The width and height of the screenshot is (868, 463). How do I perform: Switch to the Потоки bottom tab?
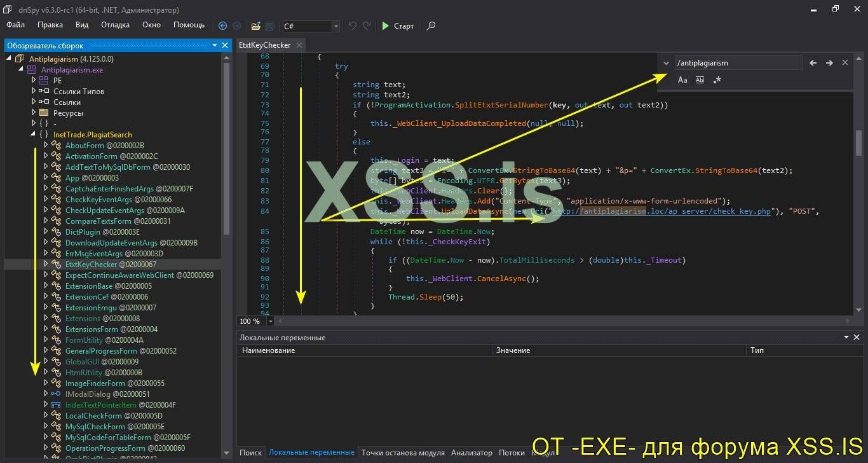coord(512,453)
